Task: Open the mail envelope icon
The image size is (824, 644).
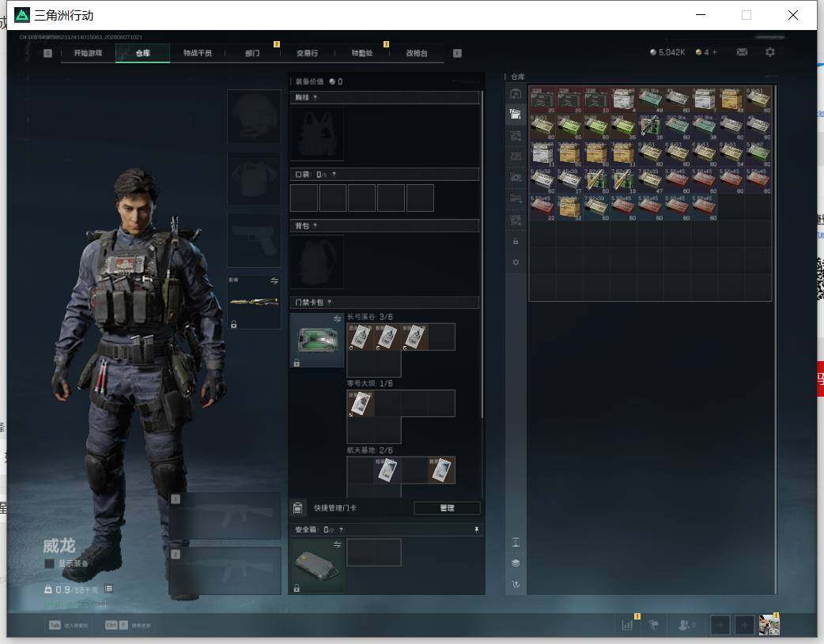Action: [742, 52]
